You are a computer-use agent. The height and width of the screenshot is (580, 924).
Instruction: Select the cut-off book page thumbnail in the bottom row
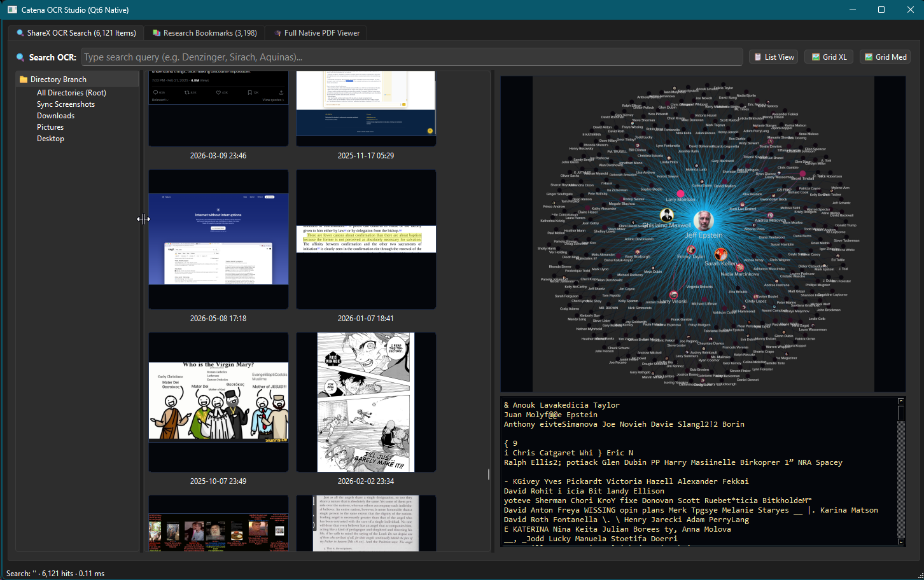366,523
